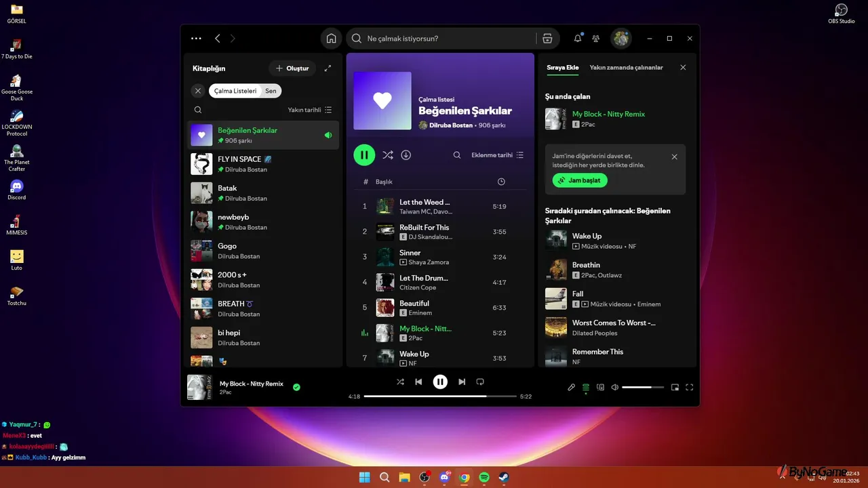Play Beautiful by Eminem in tracklist

coord(440,308)
